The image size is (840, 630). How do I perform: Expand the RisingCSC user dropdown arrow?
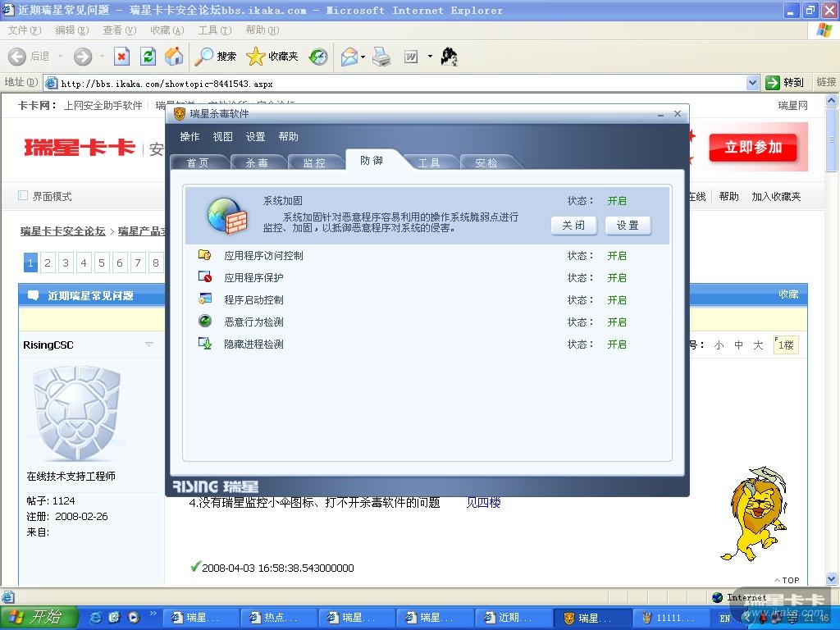[149, 344]
